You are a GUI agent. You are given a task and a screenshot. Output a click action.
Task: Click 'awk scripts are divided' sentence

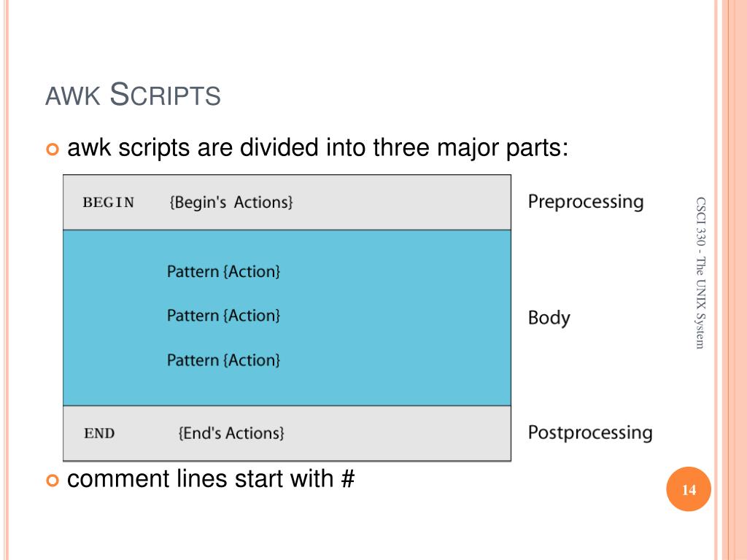[318, 148]
